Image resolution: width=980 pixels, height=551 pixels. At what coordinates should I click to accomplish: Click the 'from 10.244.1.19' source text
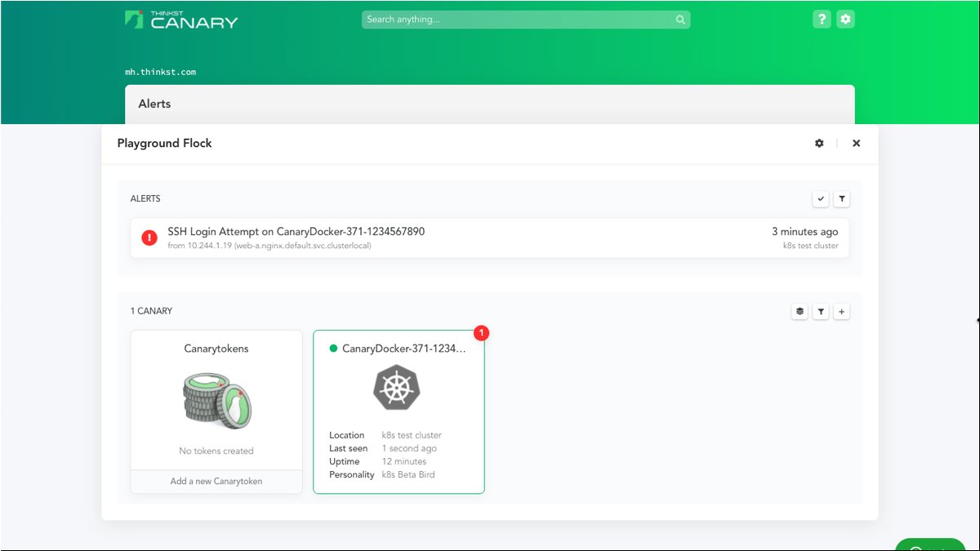click(x=269, y=246)
